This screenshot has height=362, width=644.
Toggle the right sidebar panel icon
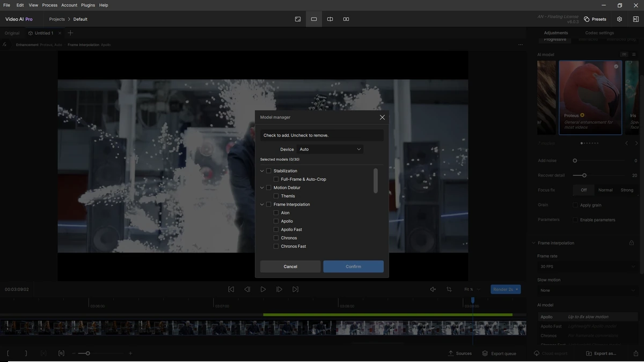pos(635,19)
